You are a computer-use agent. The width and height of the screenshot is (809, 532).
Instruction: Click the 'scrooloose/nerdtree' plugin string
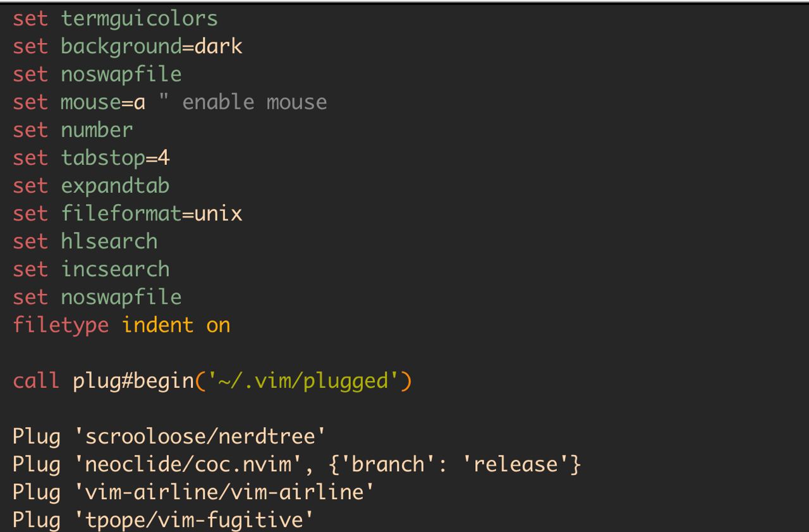coord(200,437)
